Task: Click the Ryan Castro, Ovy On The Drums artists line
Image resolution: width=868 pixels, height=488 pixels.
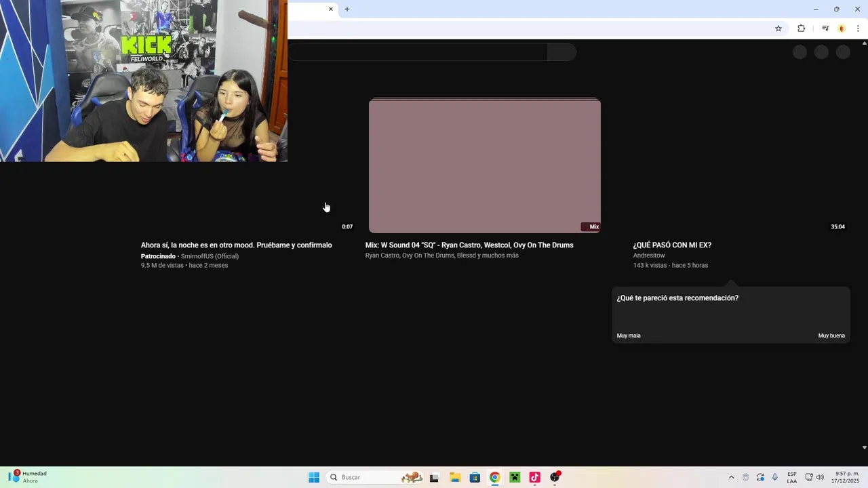Action: pos(441,256)
